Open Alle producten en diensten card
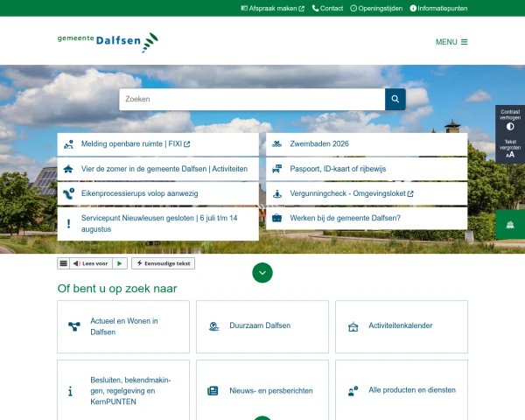Screen dimensions: 525x420 [x=402, y=390]
